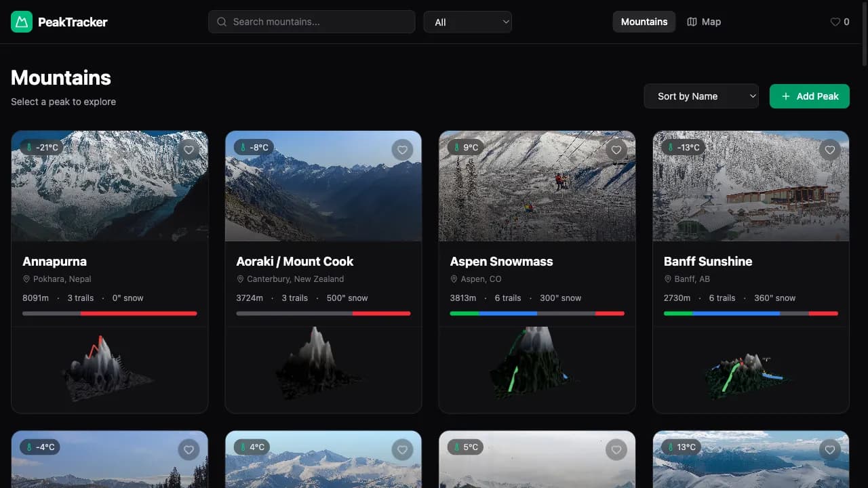Toggle heart on the 4°C card
The image size is (868, 488).
tap(402, 449)
